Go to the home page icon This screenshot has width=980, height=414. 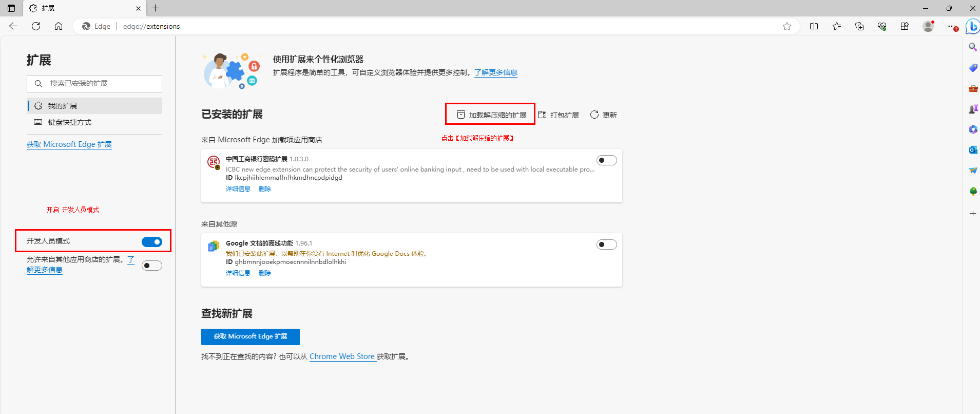click(59, 26)
